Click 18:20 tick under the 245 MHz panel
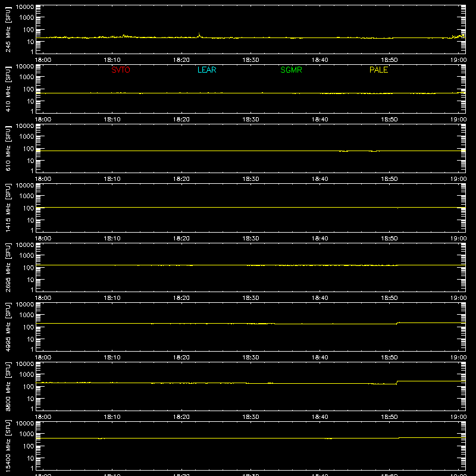 181,60
